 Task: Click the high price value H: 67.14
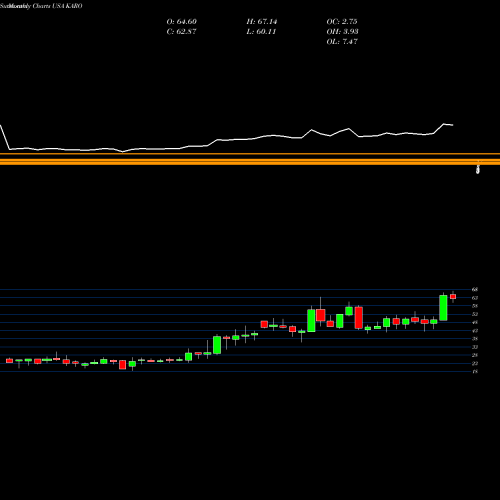(262, 22)
